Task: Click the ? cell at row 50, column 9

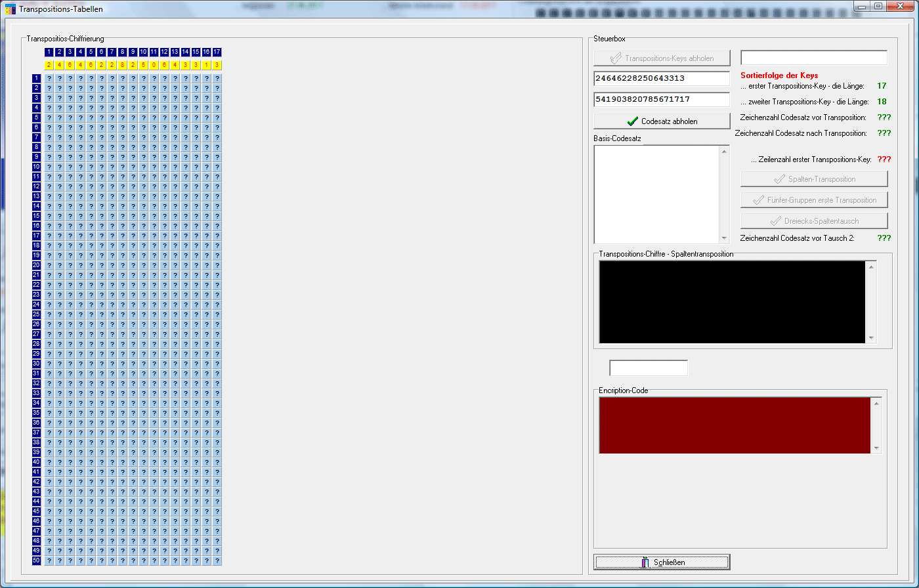Action: click(133, 560)
